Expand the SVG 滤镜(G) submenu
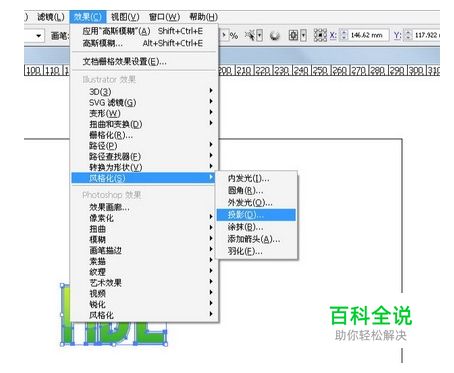 point(144,102)
